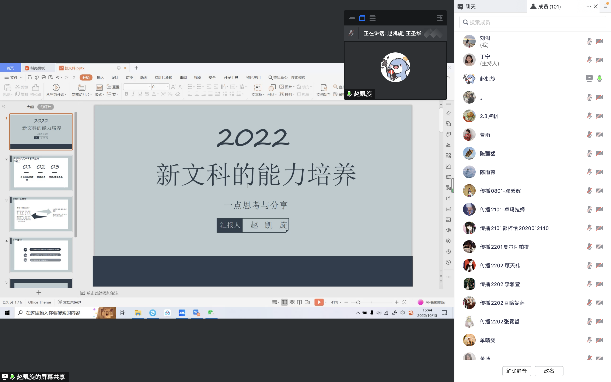Apply bold with the B icon
The width and height of the screenshot is (611, 382).
point(126,94)
